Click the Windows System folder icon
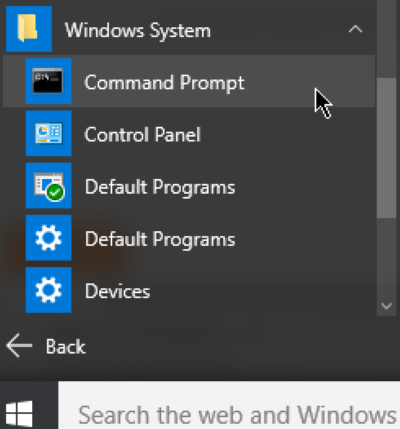Screen dimensions: 400x429 pos(29,29)
